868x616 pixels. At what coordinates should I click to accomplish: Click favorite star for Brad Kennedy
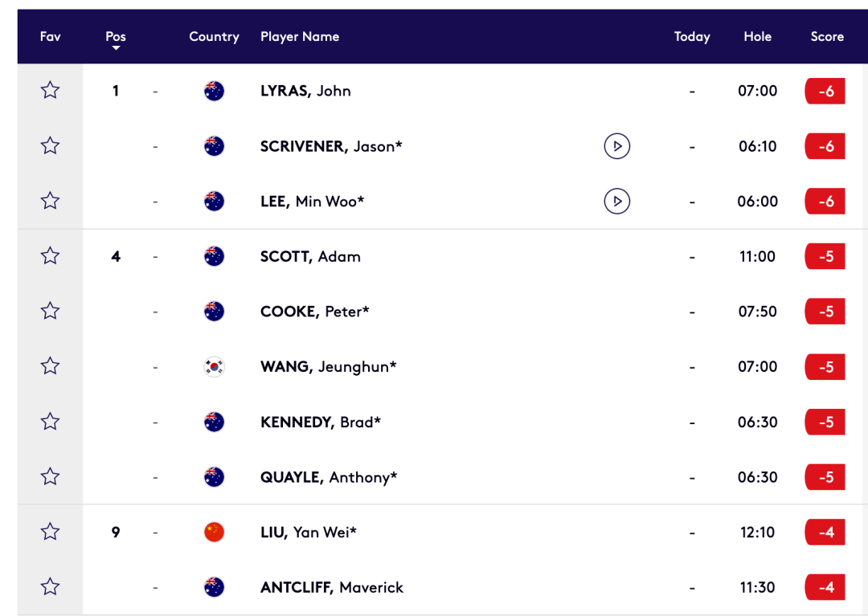(x=50, y=422)
